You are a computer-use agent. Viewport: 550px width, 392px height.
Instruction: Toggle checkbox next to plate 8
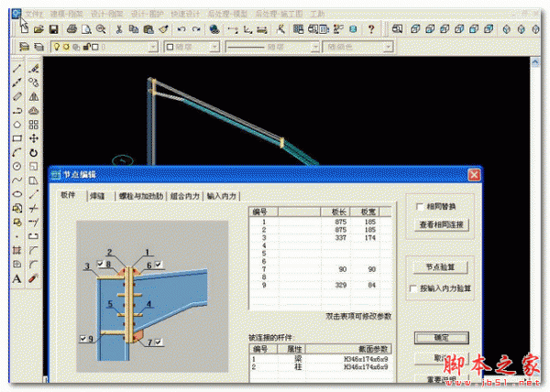(x=100, y=263)
